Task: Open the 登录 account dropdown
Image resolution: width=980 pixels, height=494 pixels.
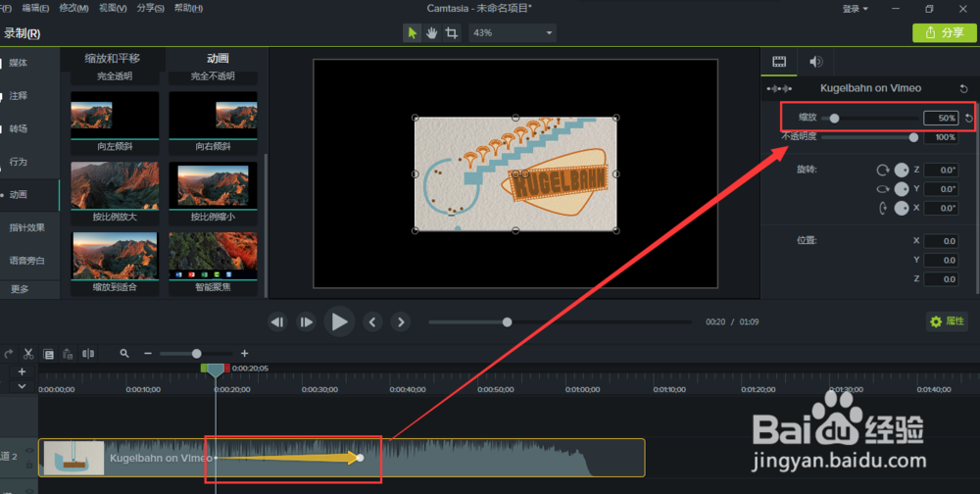Action: pyautogui.click(x=855, y=9)
